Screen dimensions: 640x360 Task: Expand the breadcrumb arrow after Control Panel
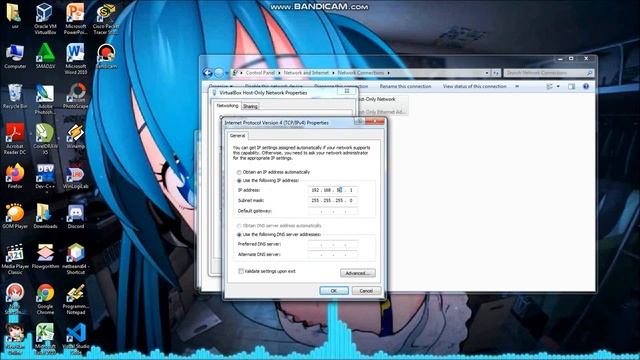coord(280,73)
